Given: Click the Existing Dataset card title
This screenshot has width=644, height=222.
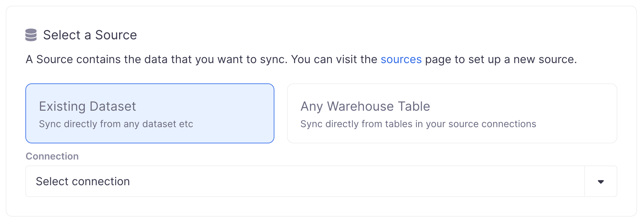Looking at the screenshot, I should point(87,107).
